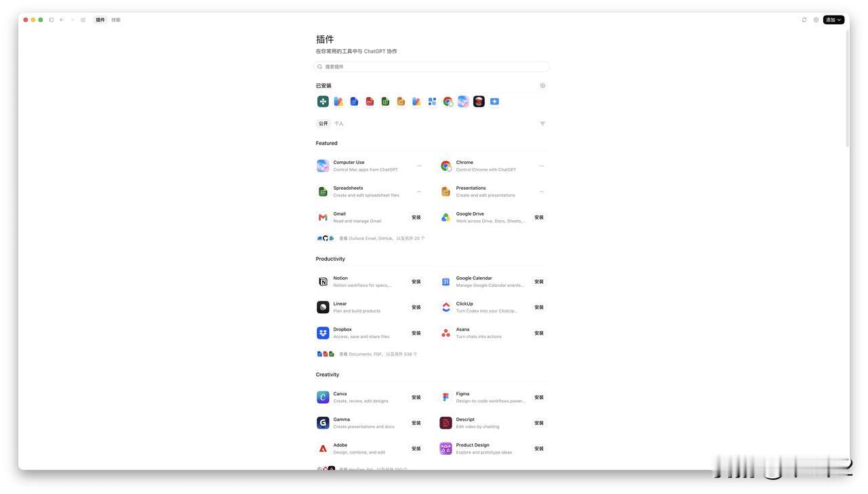This screenshot has height=494, width=868.
Task: Install the Notion plugin
Action: pyautogui.click(x=416, y=282)
